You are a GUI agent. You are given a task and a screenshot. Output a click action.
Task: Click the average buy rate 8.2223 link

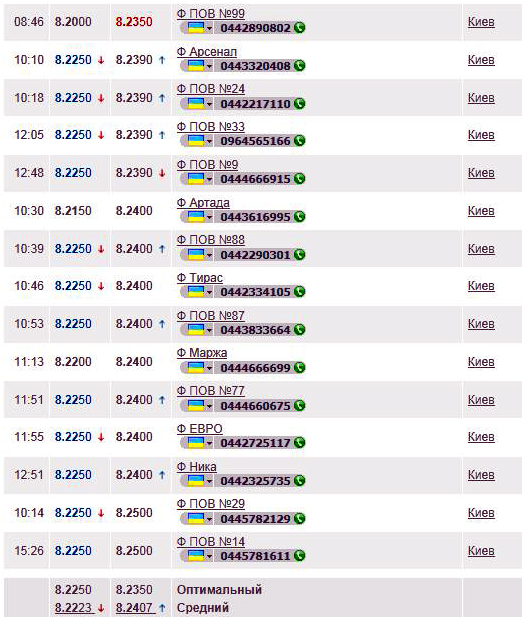pos(73,608)
